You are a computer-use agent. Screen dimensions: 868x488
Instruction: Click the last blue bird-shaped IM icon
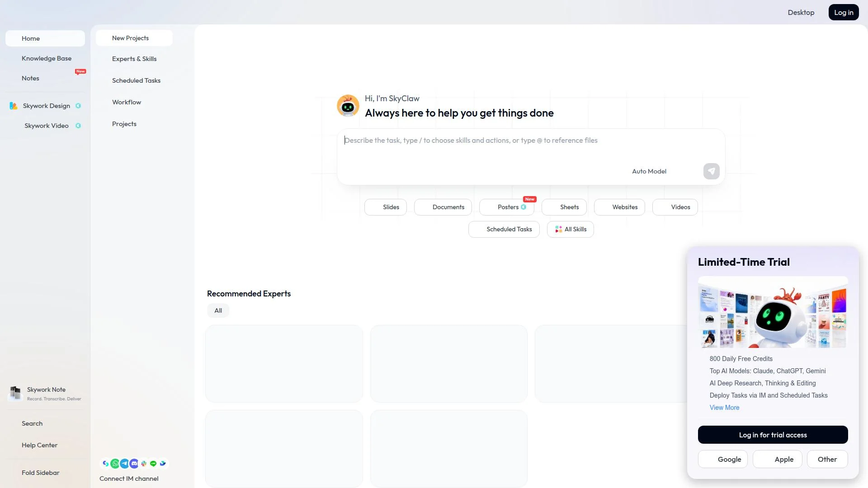163,464
